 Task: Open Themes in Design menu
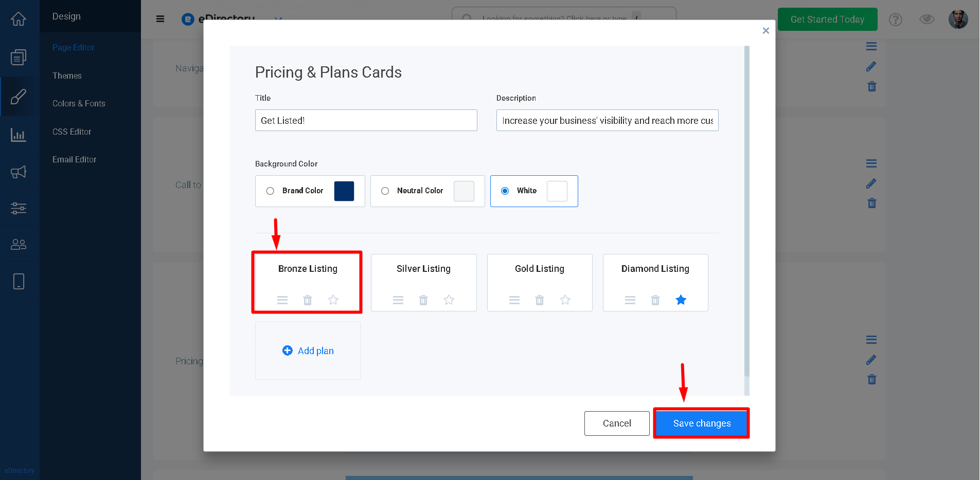pos(67,76)
